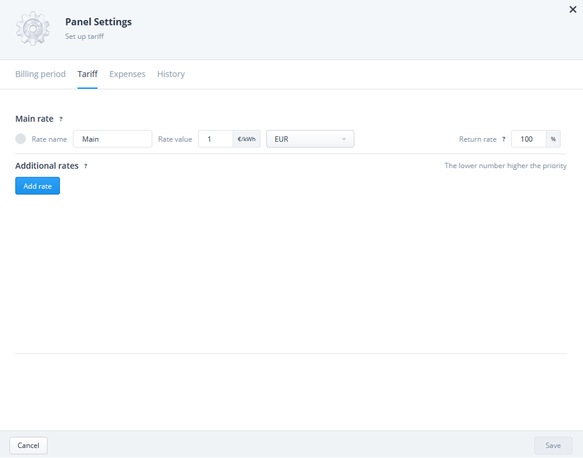Screen dimensions: 583x458
Task: Click the percent unit label
Action: pyautogui.click(x=553, y=139)
